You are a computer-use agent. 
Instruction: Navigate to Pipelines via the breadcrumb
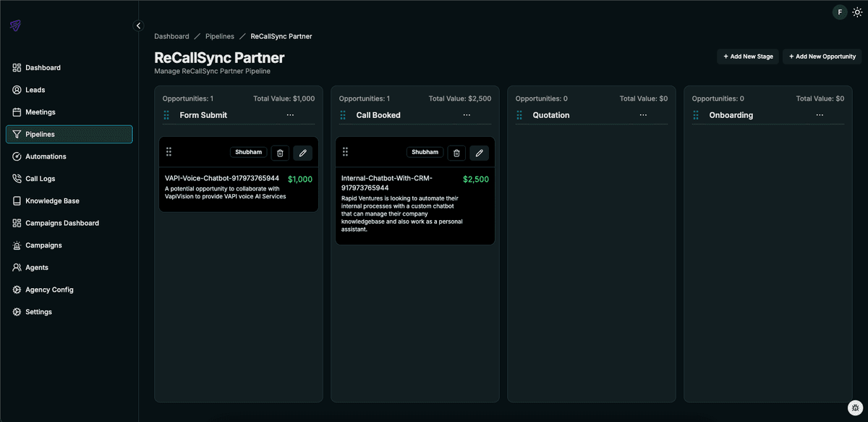(x=219, y=35)
